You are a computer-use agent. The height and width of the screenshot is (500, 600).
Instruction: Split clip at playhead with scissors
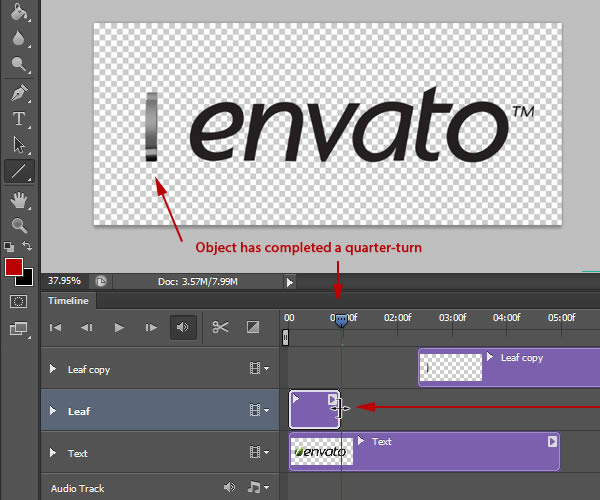point(220,327)
